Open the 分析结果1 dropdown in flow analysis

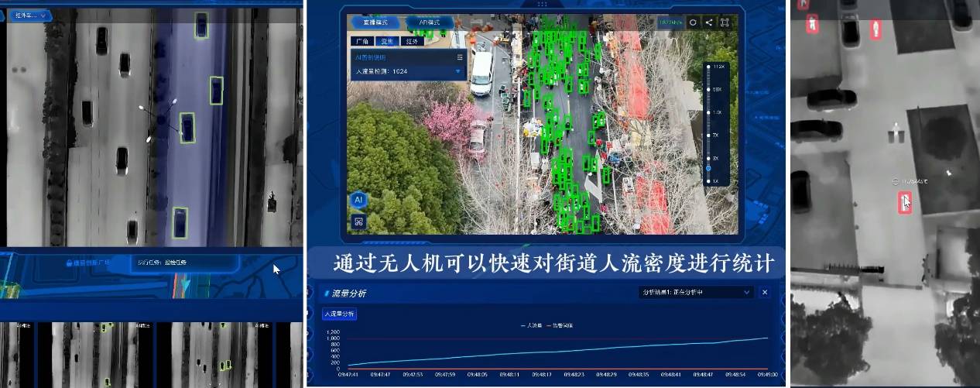click(696, 292)
